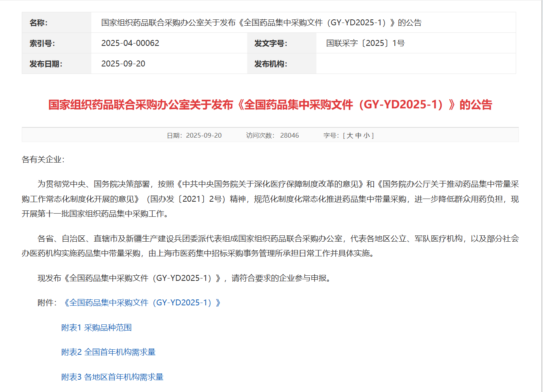The height and width of the screenshot is (392, 543).
Task: Click the visit count 28046
Action: [x=289, y=136]
